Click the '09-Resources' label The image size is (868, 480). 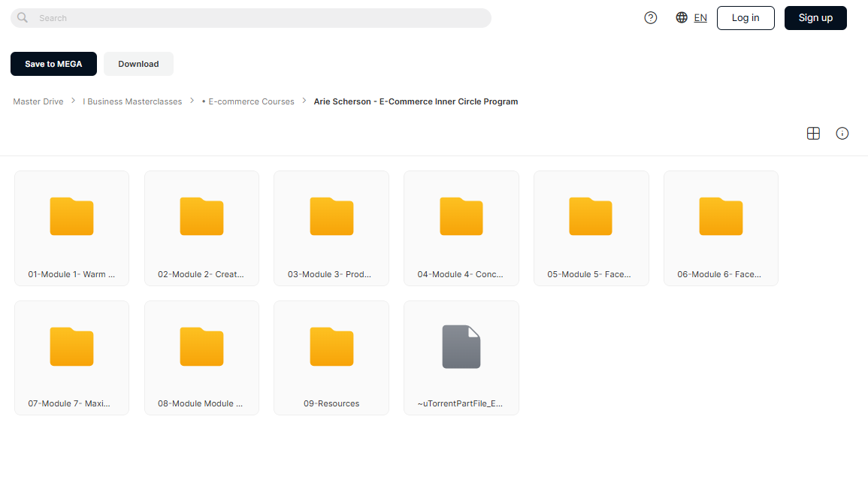tap(331, 403)
